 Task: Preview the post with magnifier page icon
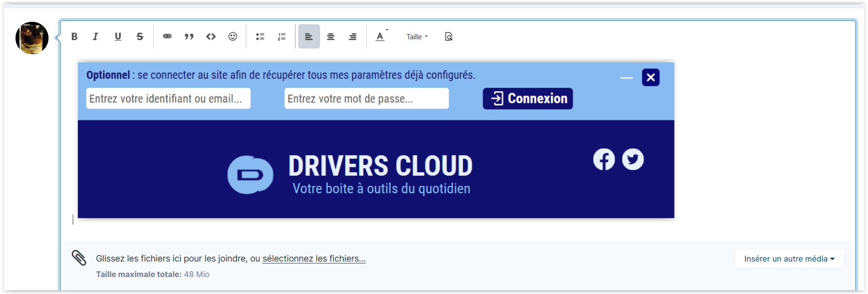449,36
